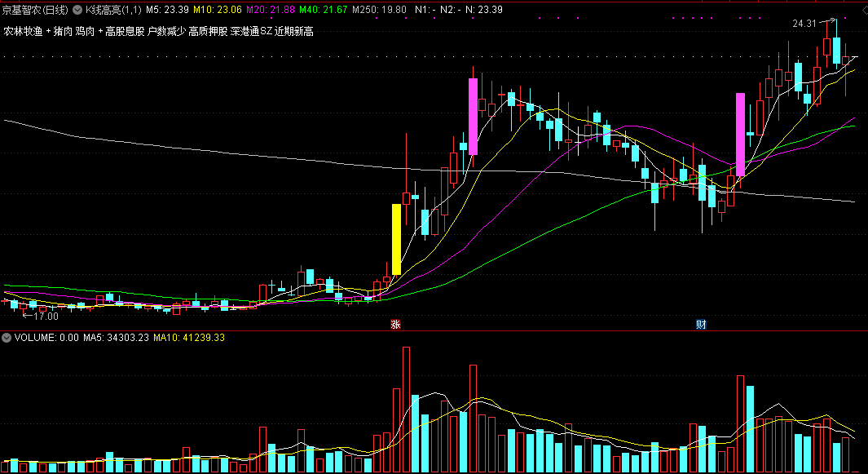This screenshot has width=868, height=474.
Task: Open the 高股息股 tag
Action: click(x=125, y=32)
